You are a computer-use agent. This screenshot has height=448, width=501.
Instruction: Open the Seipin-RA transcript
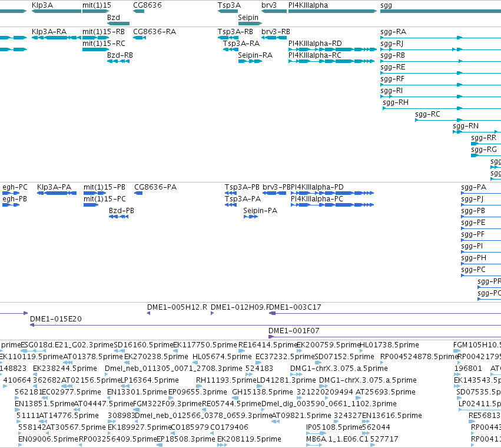pos(255,55)
